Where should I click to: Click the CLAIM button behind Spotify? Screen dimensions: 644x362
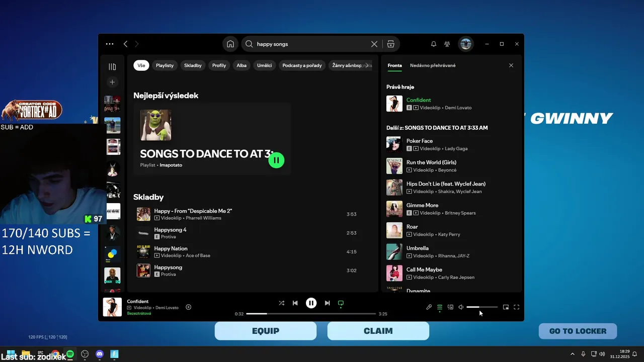click(x=378, y=331)
